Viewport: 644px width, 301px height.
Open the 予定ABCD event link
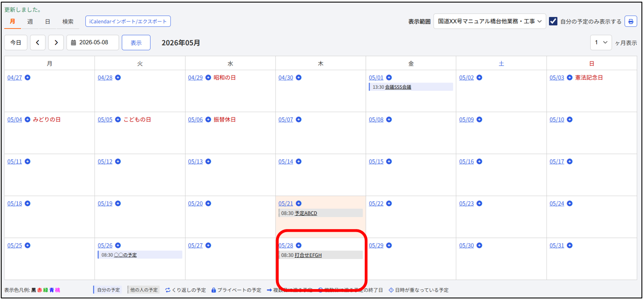(306, 213)
